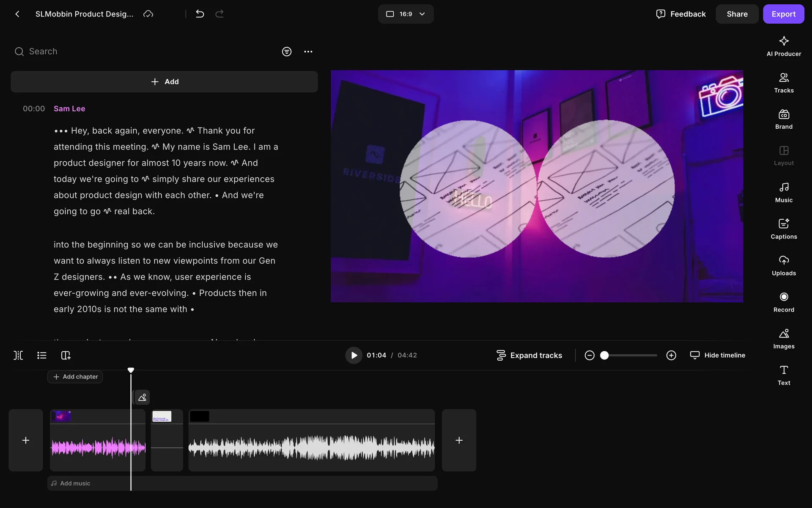Viewport: 812px width, 508px height.
Task: Open the 16:9 aspect ratio dropdown
Action: (x=405, y=14)
